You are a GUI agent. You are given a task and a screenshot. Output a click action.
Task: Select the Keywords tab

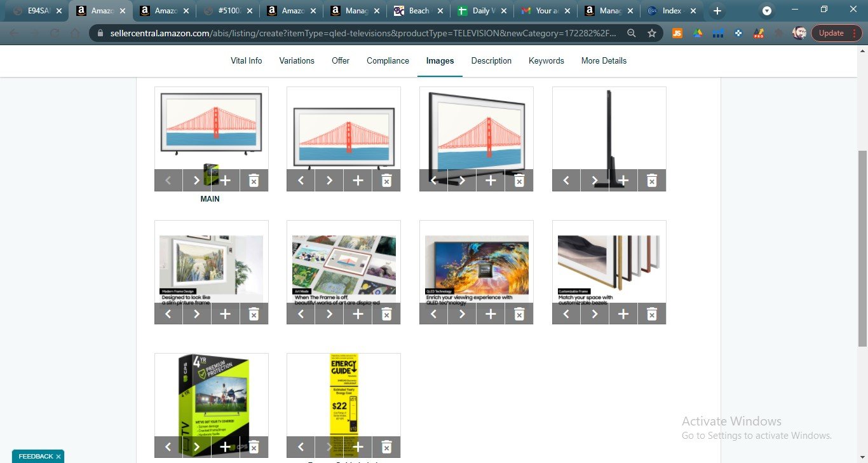pos(546,61)
